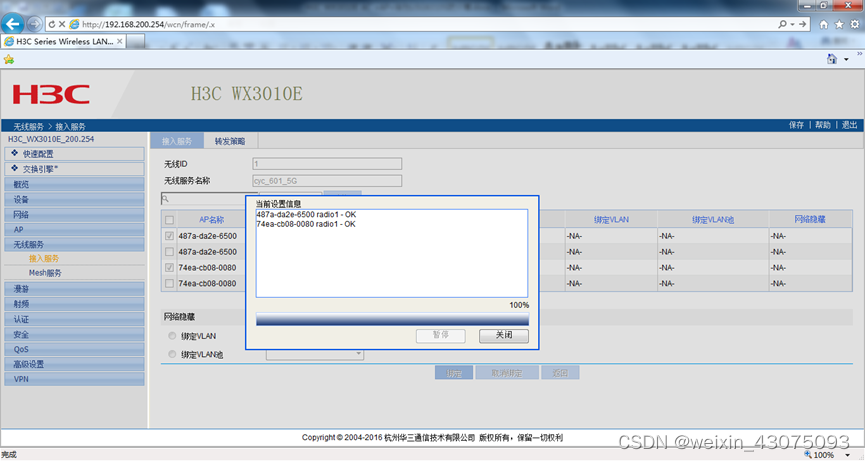Toggle checkbox for first 487a-da2e-6500 row
865x461 pixels.
[x=169, y=236]
